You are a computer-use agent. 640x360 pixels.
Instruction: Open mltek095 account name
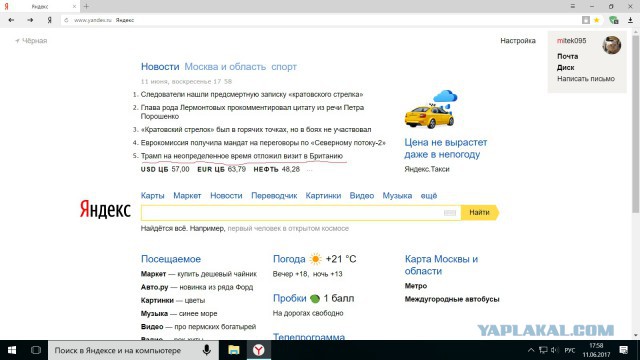click(x=571, y=41)
